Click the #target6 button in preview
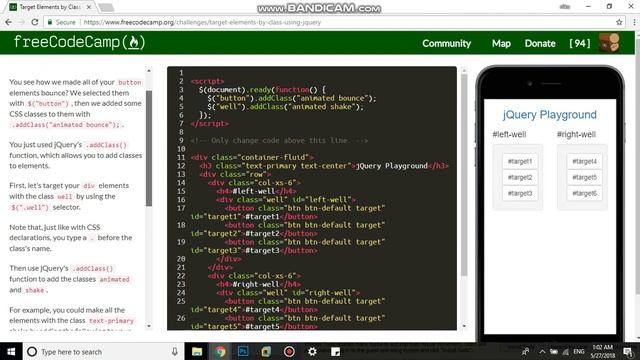The width and height of the screenshot is (640, 360). tap(584, 193)
